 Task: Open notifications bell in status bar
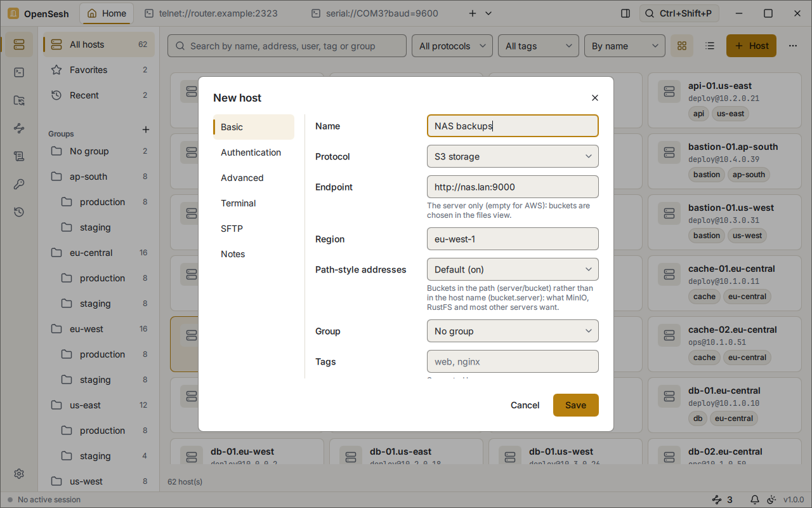(755, 500)
